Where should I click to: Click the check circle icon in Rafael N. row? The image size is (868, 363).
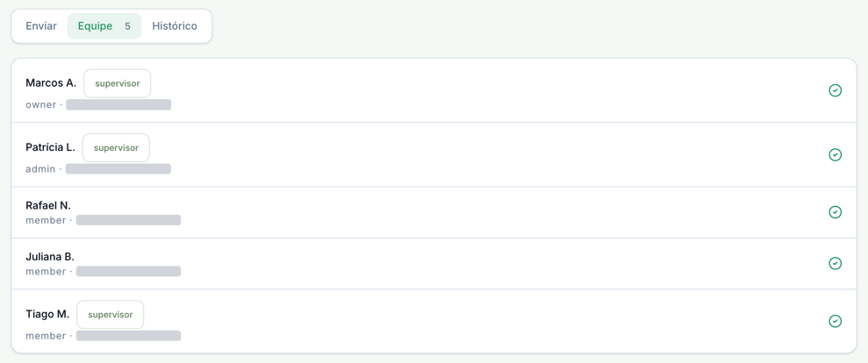pyautogui.click(x=835, y=212)
